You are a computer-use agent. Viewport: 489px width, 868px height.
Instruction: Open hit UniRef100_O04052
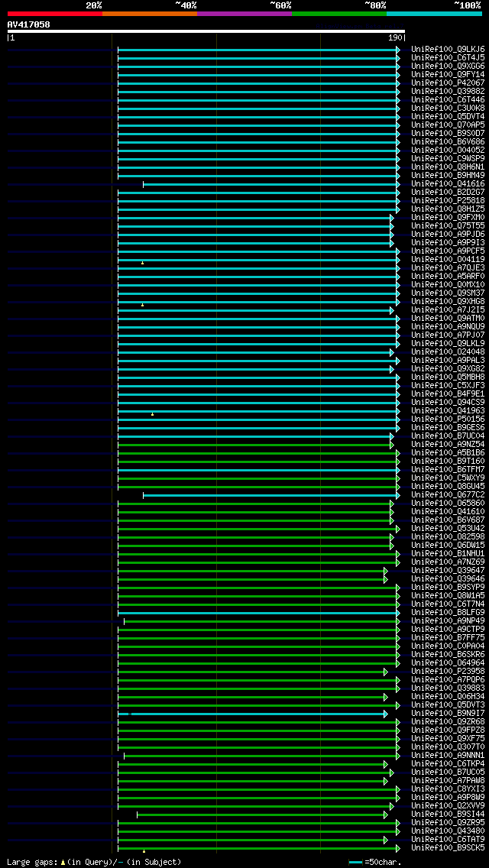click(x=448, y=150)
